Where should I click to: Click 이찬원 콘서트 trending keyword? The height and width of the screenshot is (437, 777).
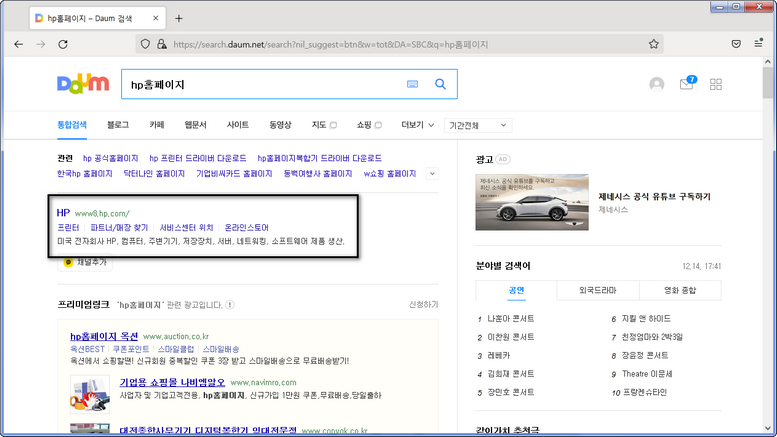pos(510,337)
